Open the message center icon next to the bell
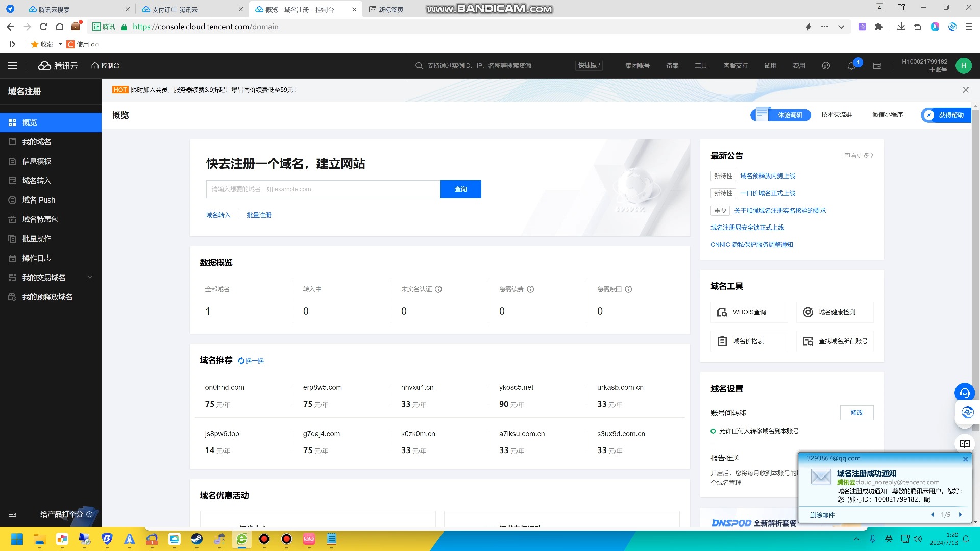This screenshot has height=551, width=980. 877,66
